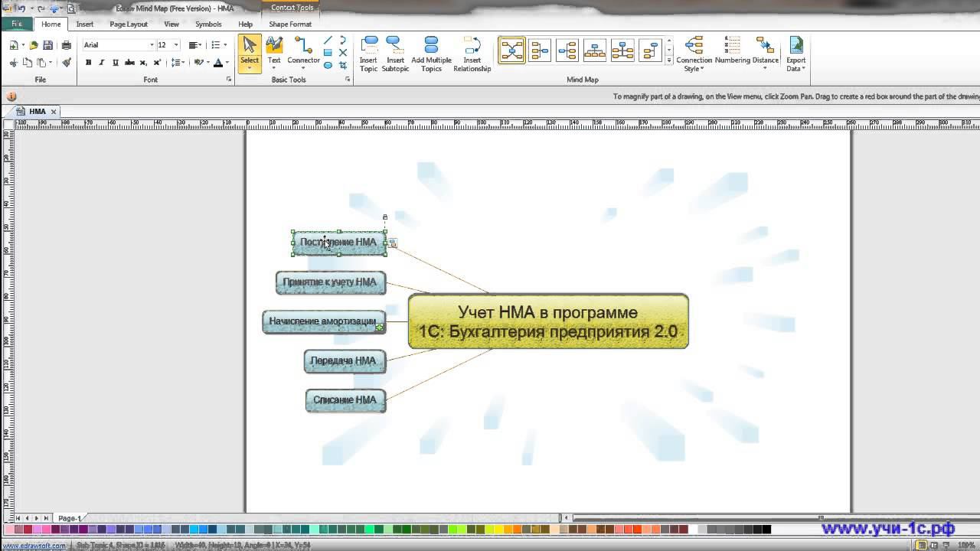Open Distance dropdown
The image size is (980, 551).
(765, 54)
